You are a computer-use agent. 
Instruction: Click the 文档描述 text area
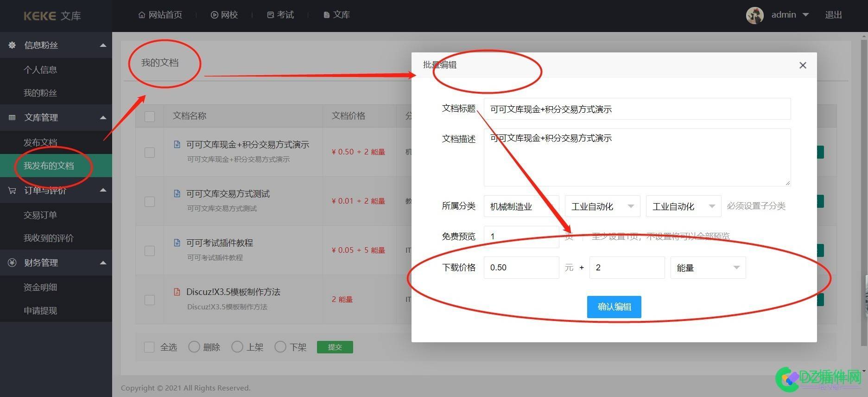[637, 157]
